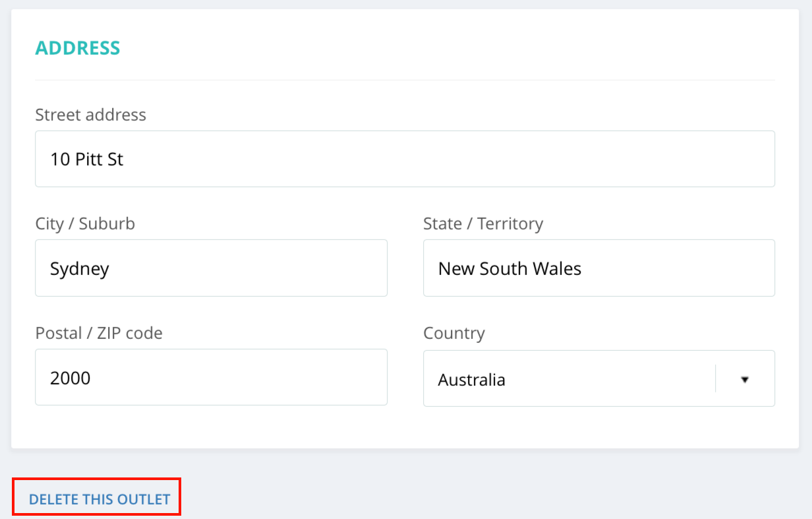This screenshot has width=812, height=519.
Task: Click the "State / Territory" field label
Action: click(x=483, y=224)
